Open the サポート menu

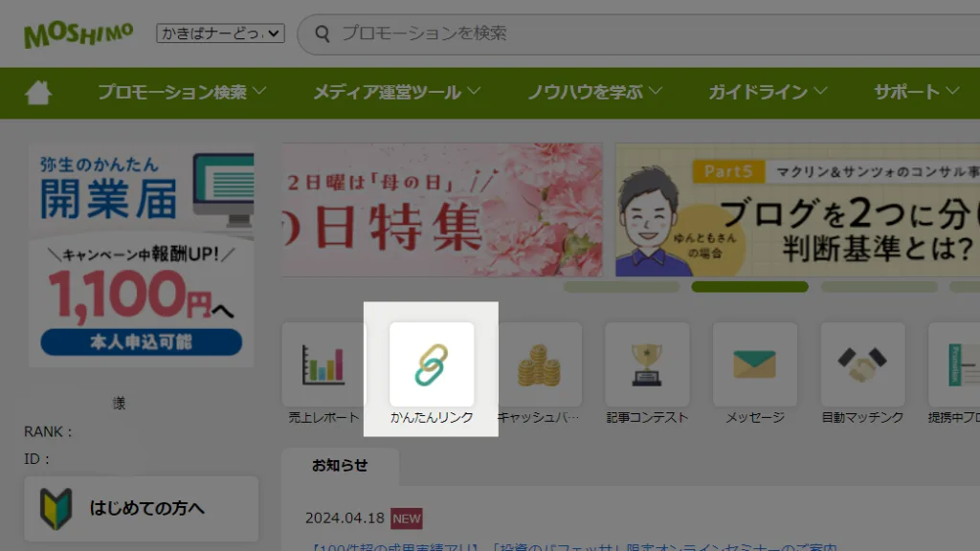[x=916, y=93]
